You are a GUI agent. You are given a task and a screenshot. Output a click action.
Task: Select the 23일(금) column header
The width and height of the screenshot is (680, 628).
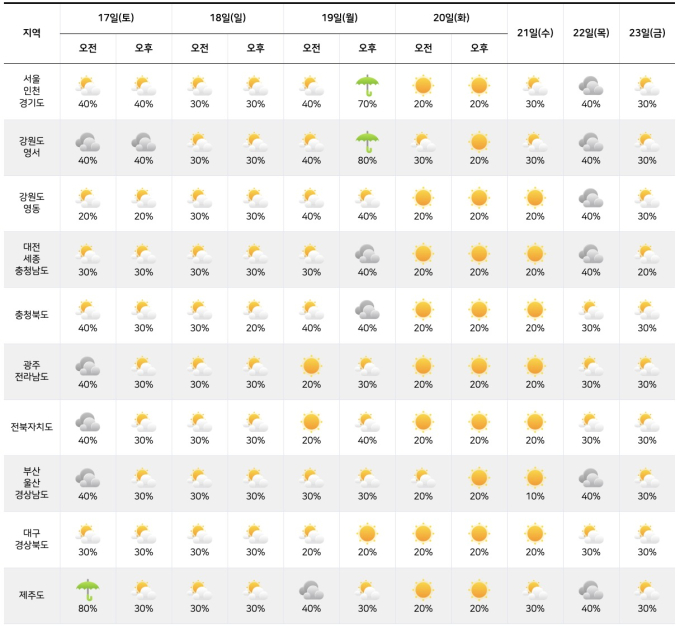647,33
